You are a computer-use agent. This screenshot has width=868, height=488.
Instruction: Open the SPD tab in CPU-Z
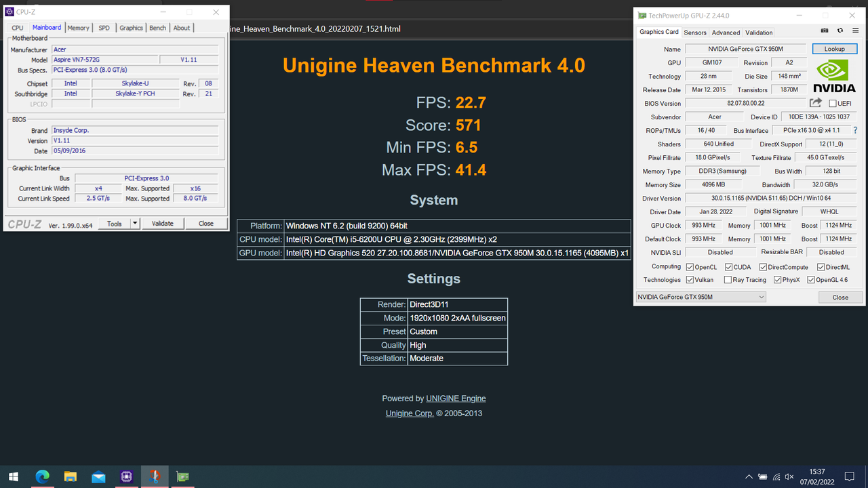pyautogui.click(x=104, y=28)
